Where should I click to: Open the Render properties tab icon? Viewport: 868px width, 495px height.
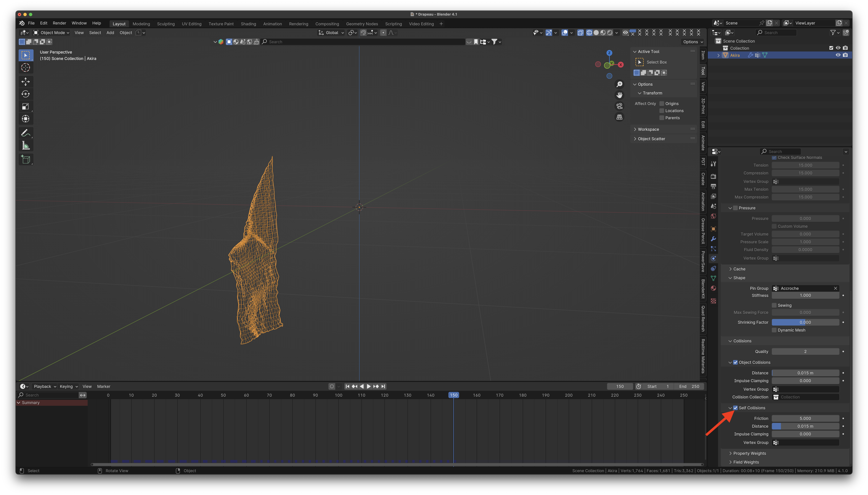[x=713, y=176]
